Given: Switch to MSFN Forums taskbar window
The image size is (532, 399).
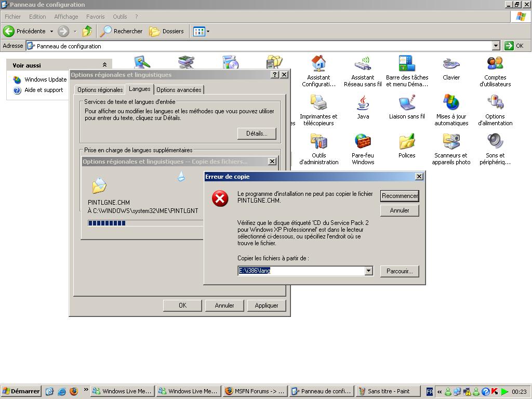Looking at the screenshot, I should pos(255,391).
